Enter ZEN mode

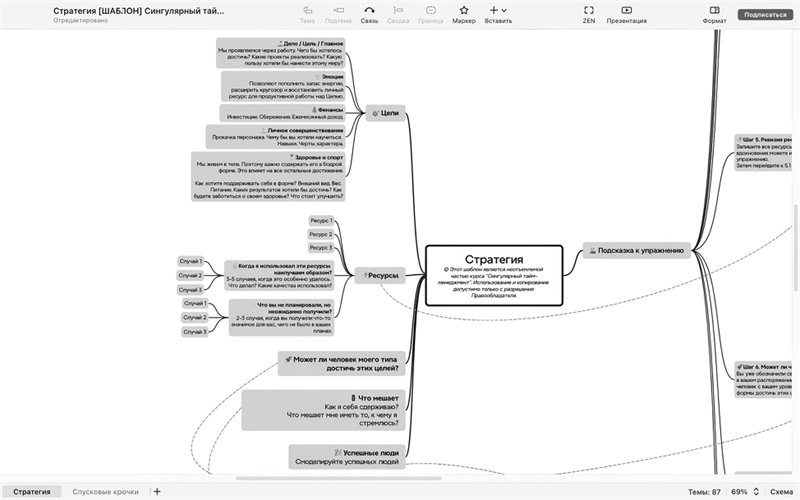pos(589,13)
